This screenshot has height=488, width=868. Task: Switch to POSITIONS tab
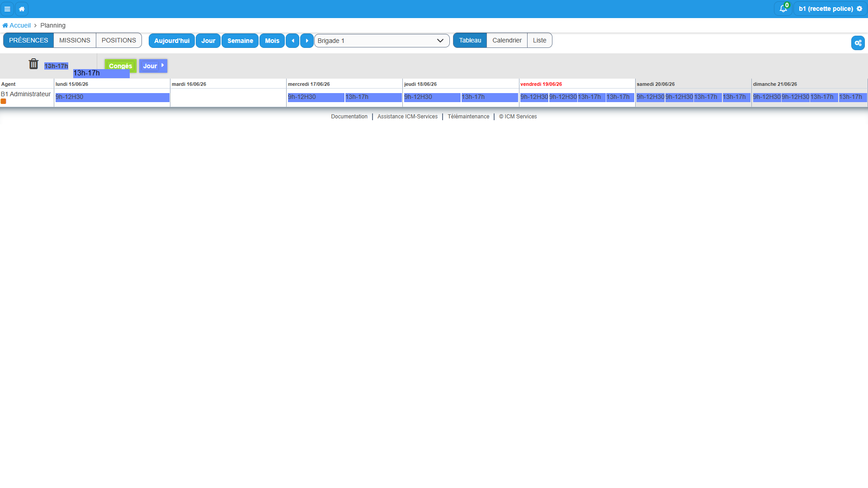pos(119,40)
